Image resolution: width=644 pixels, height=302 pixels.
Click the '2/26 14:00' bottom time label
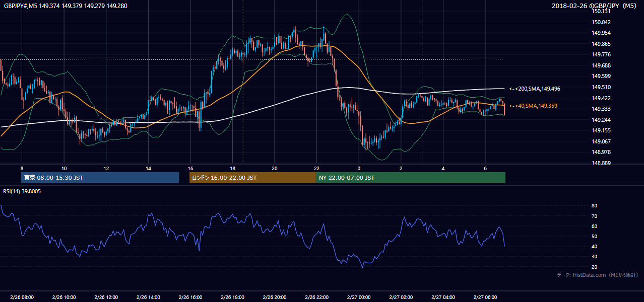click(148, 297)
